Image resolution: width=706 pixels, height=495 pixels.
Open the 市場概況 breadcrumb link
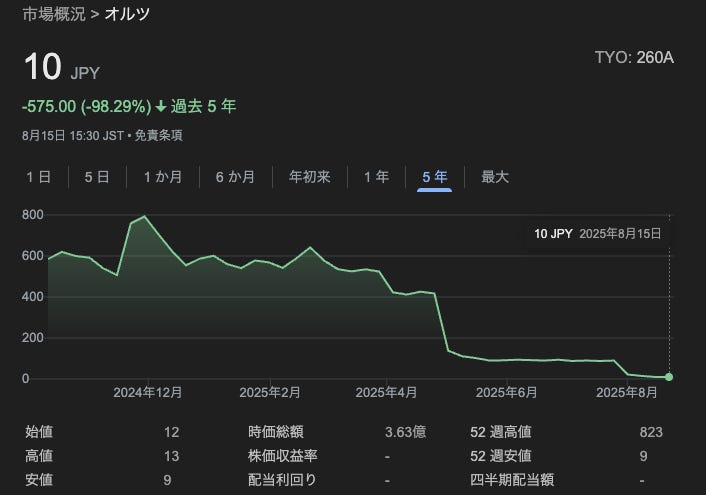54,14
